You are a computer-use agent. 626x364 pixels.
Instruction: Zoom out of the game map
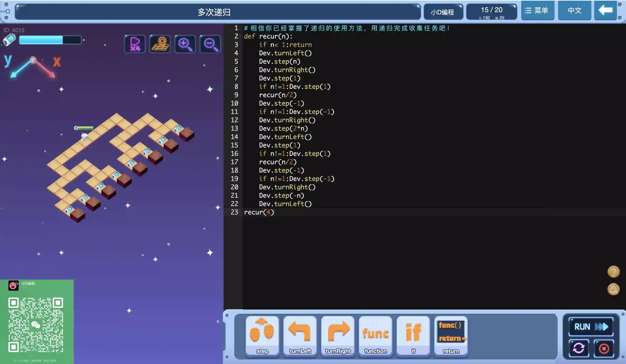click(x=210, y=44)
